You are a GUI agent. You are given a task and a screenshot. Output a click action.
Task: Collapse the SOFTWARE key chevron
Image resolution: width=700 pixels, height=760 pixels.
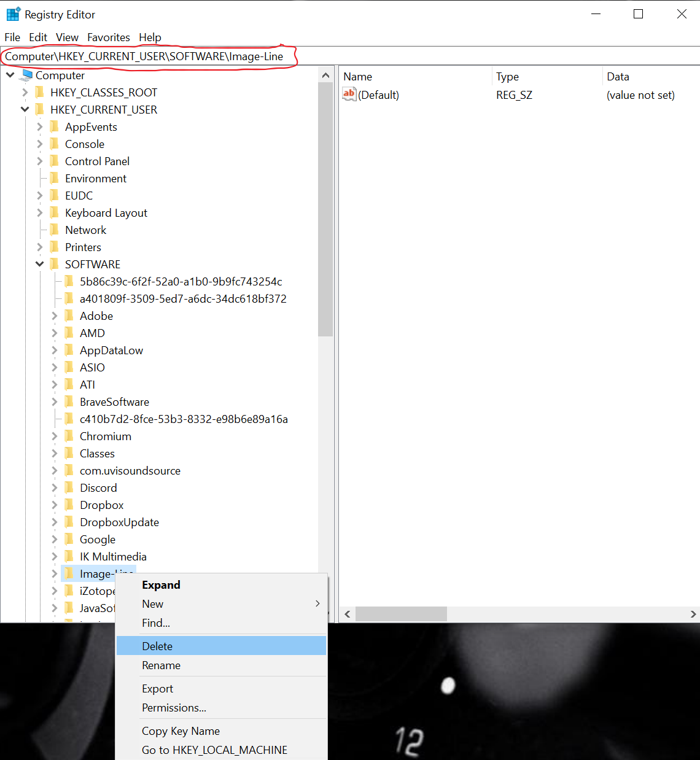(x=40, y=265)
